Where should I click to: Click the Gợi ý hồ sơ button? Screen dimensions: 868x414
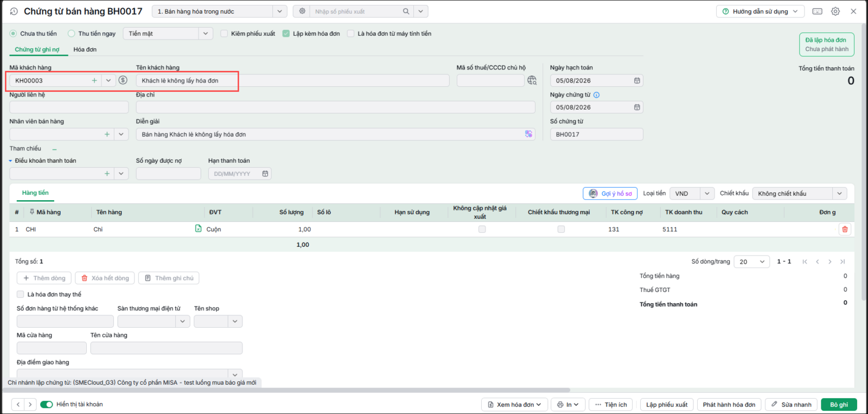pyautogui.click(x=610, y=194)
